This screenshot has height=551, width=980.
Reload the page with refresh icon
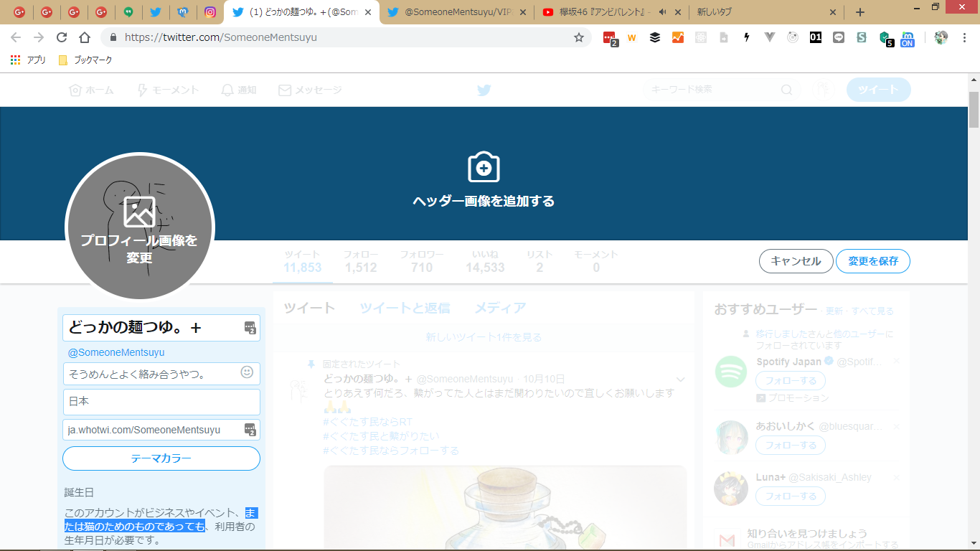tap(62, 37)
